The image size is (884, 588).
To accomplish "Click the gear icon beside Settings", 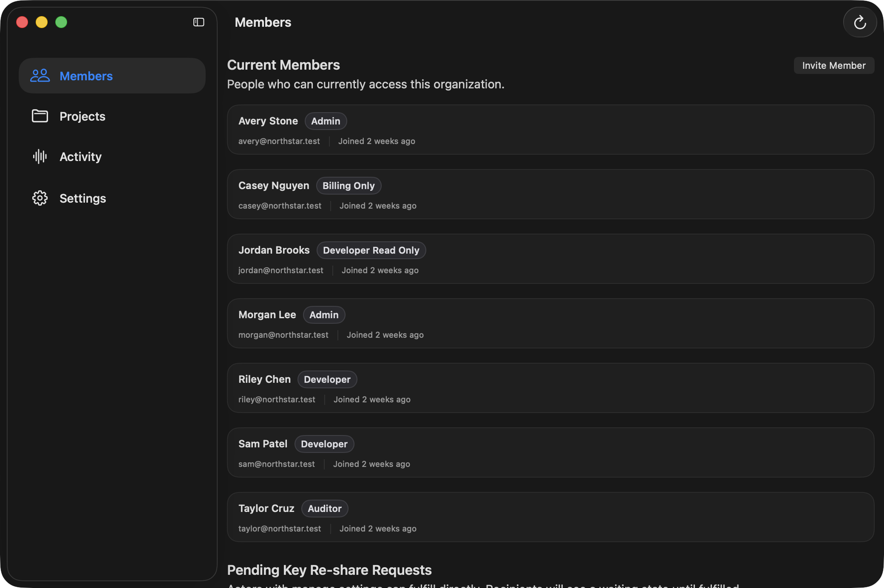I will pyautogui.click(x=40, y=198).
